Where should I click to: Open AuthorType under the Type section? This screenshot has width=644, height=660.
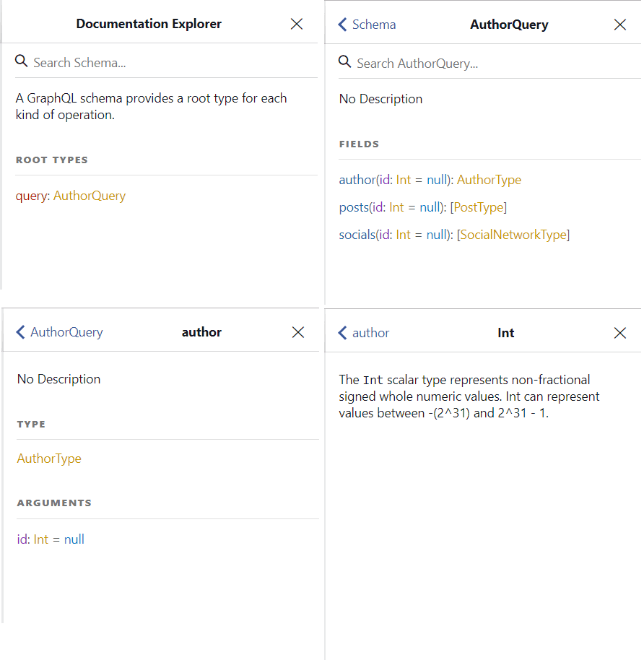(x=49, y=459)
